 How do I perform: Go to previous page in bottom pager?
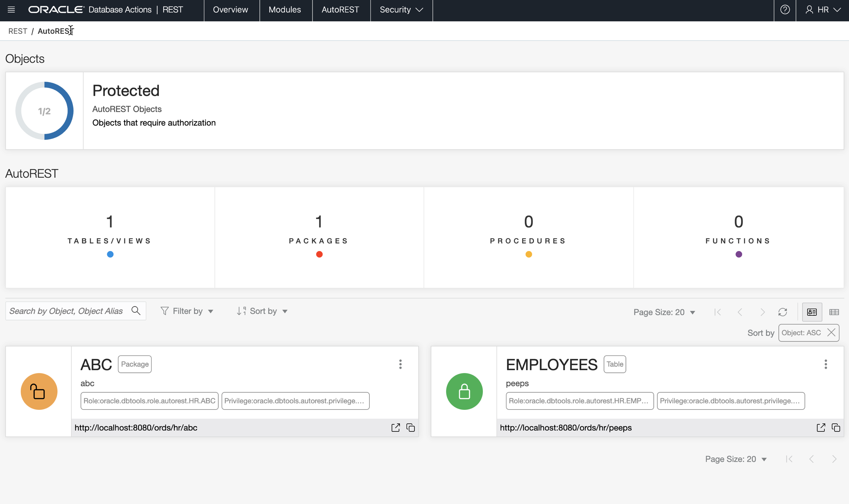[812, 459]
